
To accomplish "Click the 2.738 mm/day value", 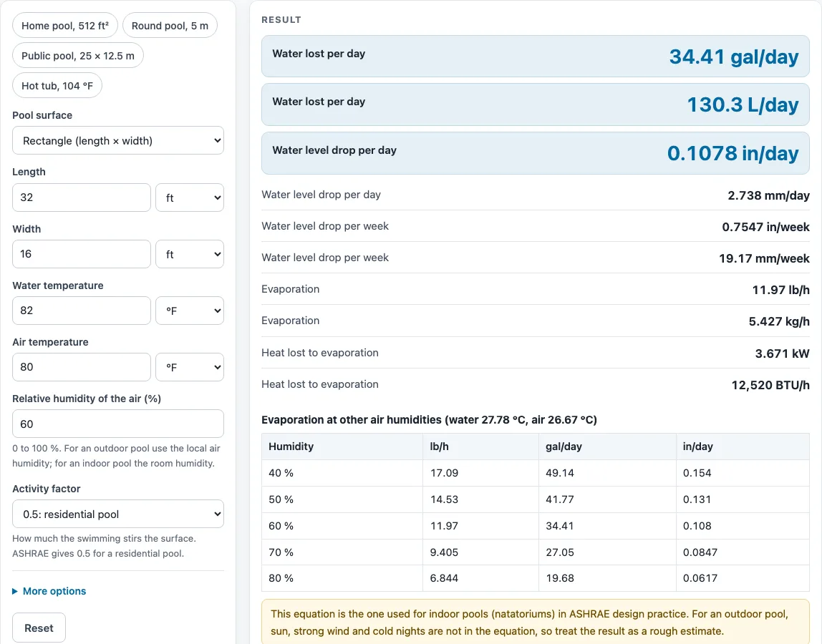I will coord(768,195).
